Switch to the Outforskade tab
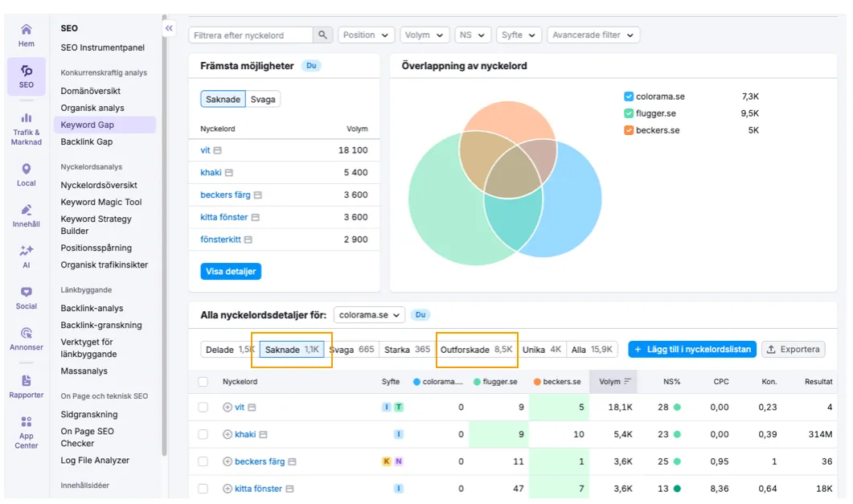The height and width of the screenshot is (504, 853). [476, 350]
